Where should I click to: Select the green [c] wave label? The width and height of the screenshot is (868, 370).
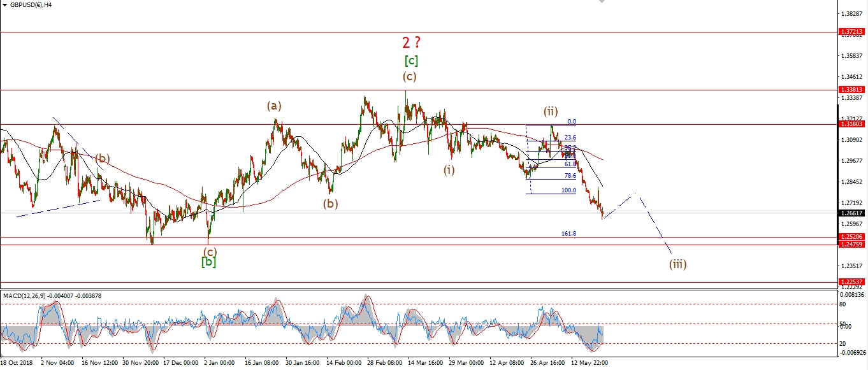coord(411,61)
